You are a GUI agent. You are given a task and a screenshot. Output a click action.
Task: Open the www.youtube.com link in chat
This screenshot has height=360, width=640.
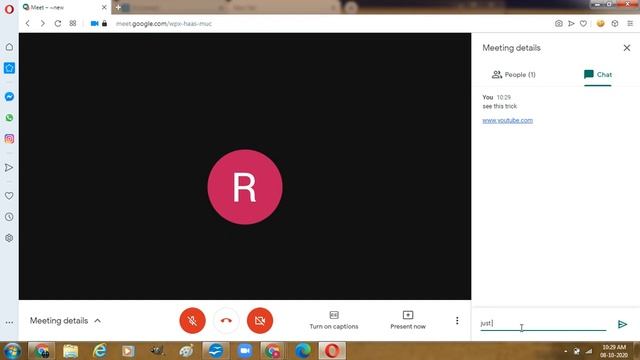click(x=507, y=120)
